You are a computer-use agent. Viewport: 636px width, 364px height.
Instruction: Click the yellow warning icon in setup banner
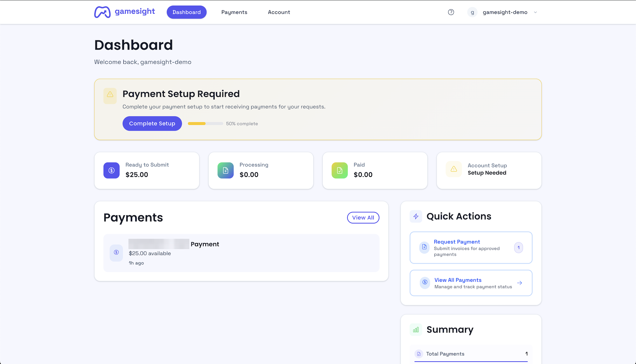coord(110,94)
